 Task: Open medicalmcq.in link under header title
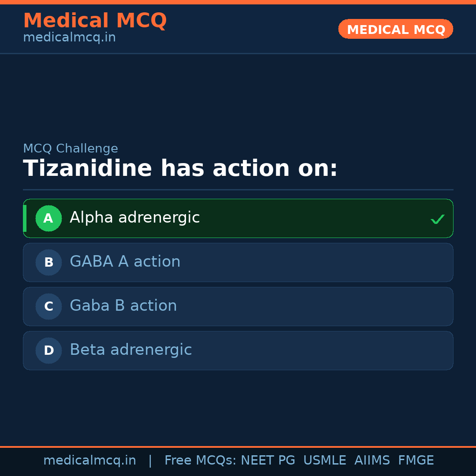(69, 37)
